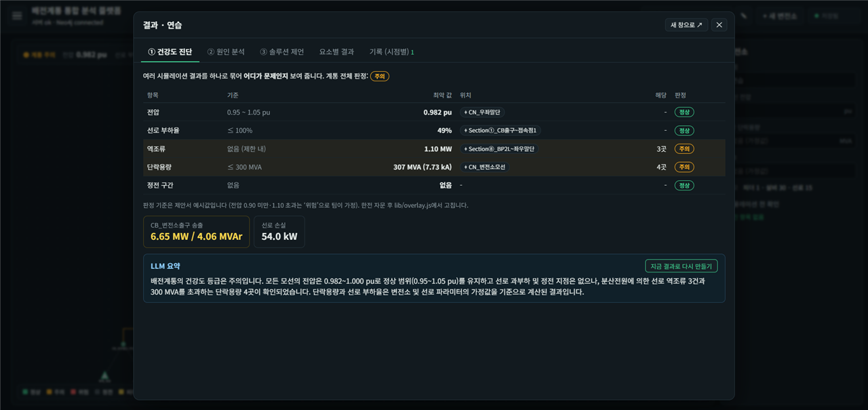868x410 pixels.
Task: Click the 선로 부하율 row label
Action: click(163, 131)
